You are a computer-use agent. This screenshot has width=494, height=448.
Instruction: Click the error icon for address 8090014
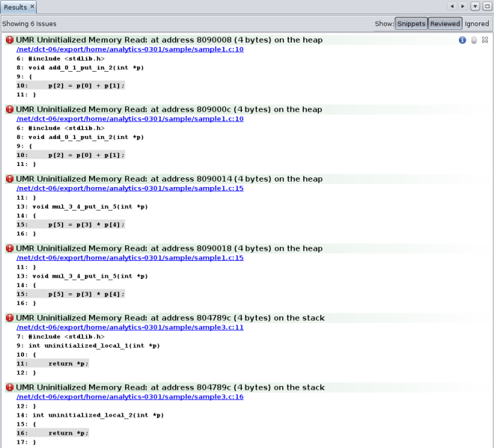coord(10,179)
